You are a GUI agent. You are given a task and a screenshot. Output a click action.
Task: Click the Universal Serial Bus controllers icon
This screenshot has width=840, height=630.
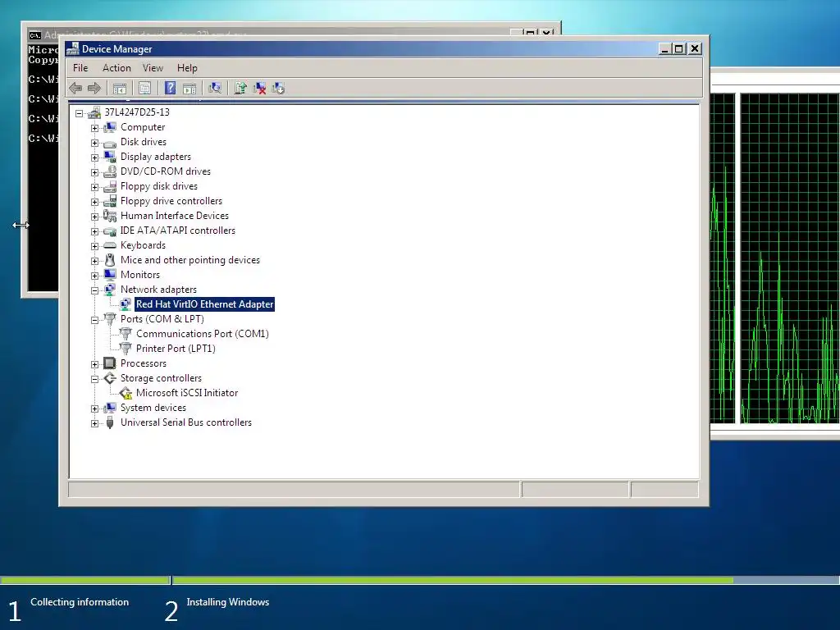(x=110, y=422)
